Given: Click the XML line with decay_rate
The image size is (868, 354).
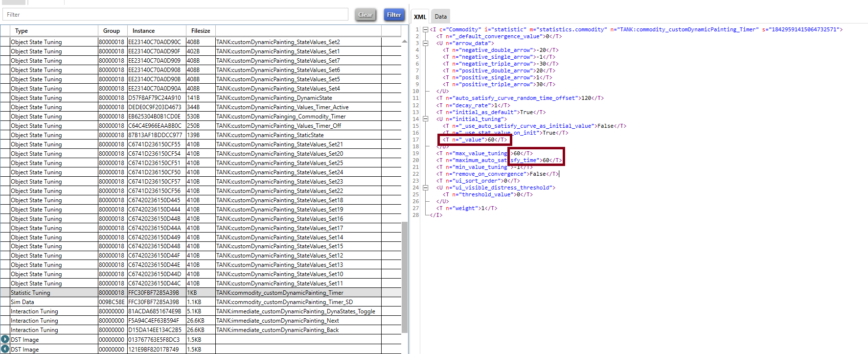Looking at the screenshot, I should point(473,105).
